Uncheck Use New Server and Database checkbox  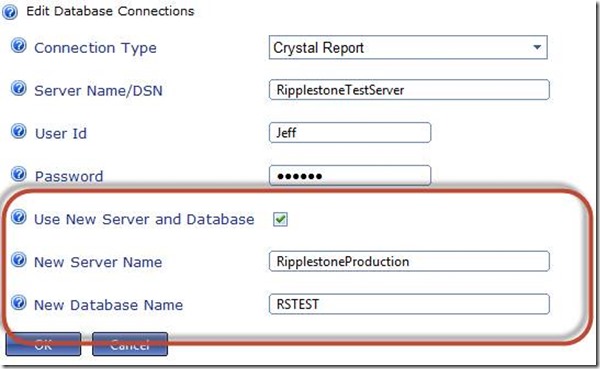pos(280,219)
